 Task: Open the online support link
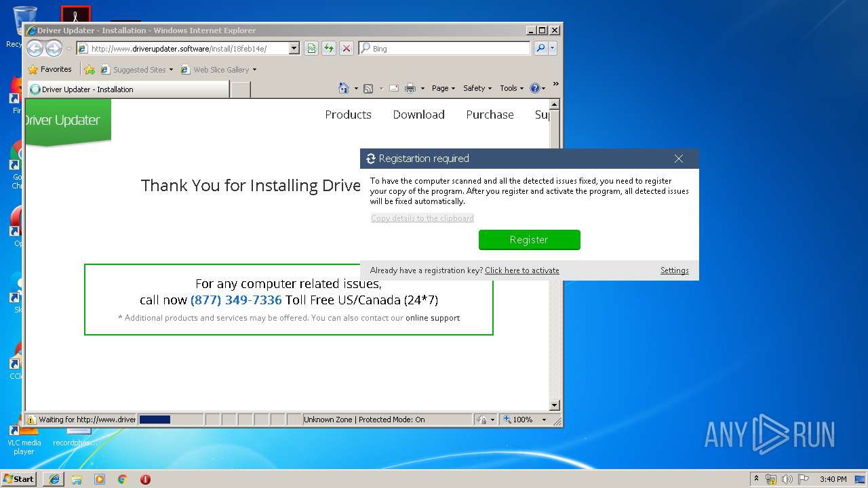[433, 318]
